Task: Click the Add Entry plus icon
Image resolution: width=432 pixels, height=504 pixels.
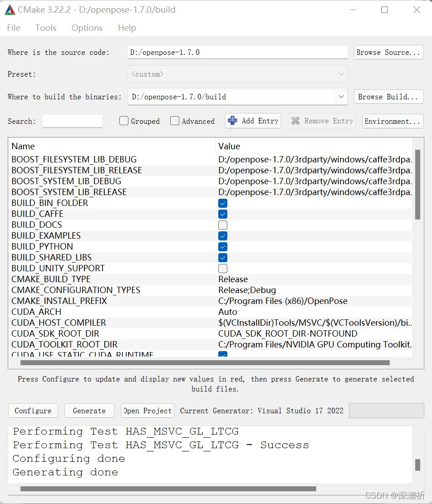Action: (x=232, y=121)
